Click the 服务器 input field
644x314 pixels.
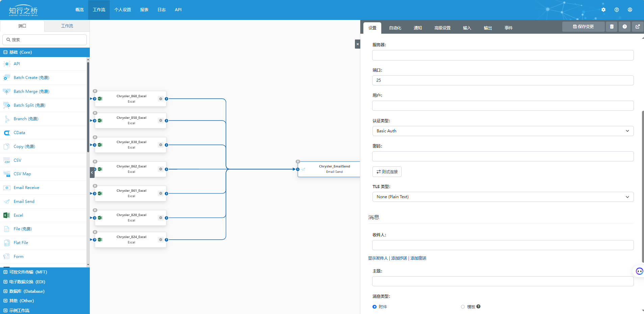point(503,55)
